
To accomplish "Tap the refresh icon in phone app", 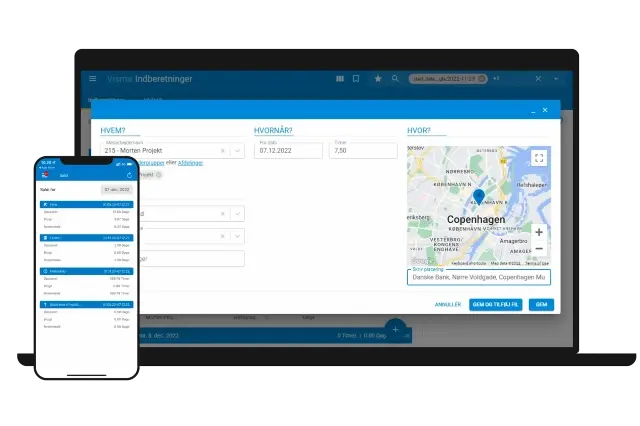I will (x=129, y=174).
